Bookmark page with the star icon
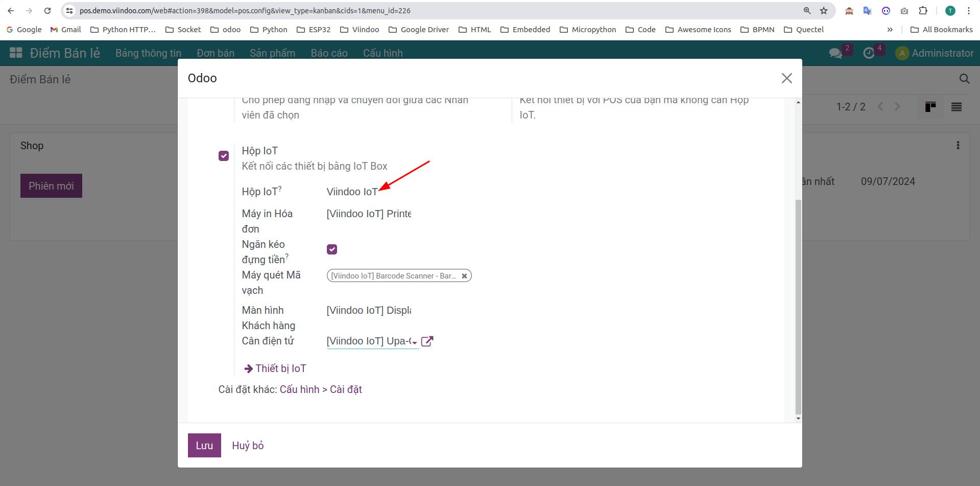This screenshot has width=980, height=486. click(x=824, y=11)
